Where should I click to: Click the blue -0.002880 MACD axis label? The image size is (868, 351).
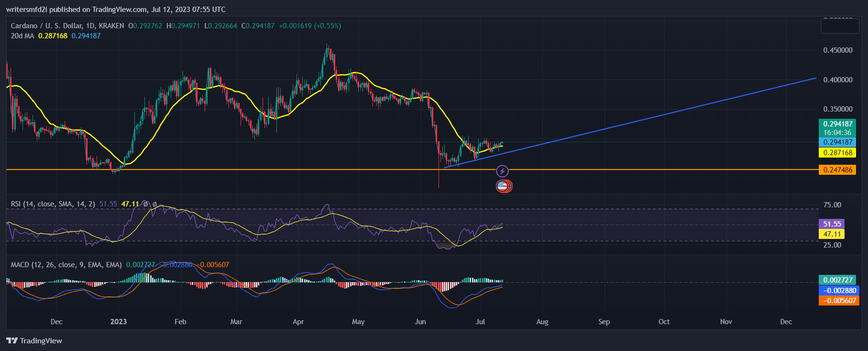[839, 290]
